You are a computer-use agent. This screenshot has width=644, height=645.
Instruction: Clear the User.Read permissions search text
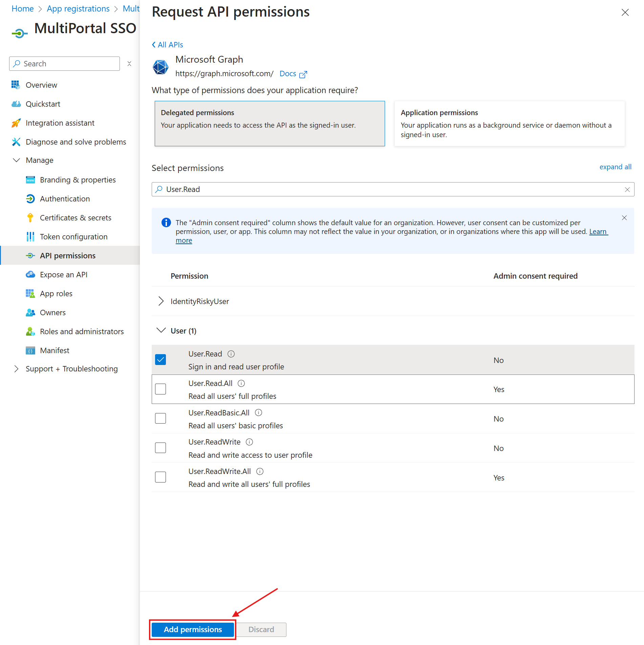click(627, 190)
